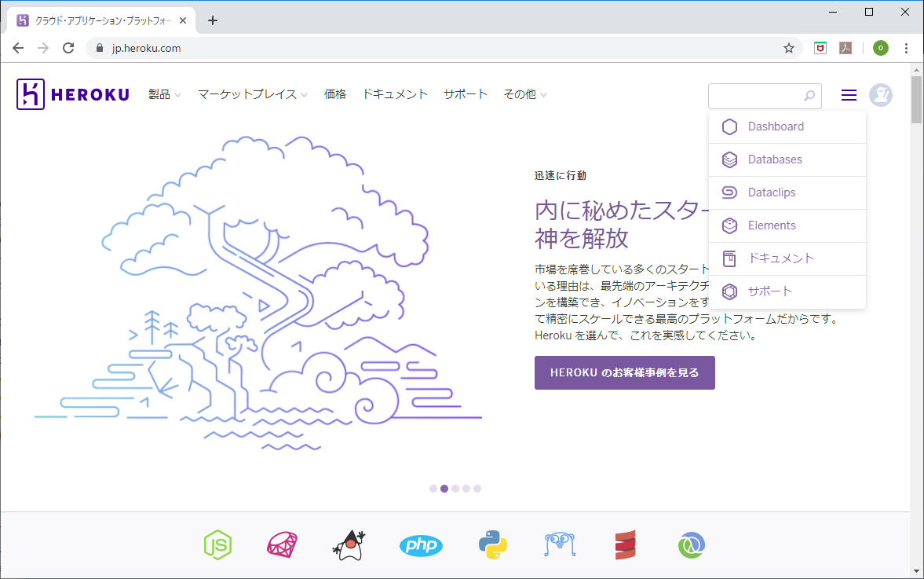924x579 pixels.
Task: Click the Databases stack icon
Action: click(x=729, y=159)
